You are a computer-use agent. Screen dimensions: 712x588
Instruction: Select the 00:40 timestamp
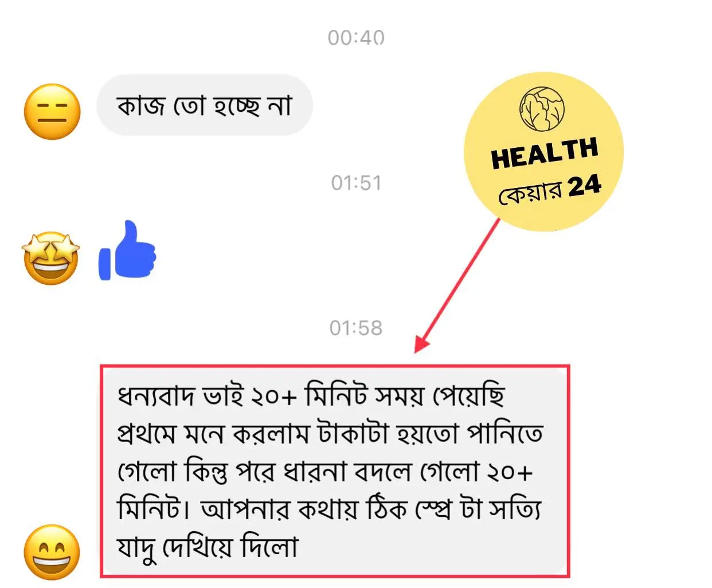(356, 38)
